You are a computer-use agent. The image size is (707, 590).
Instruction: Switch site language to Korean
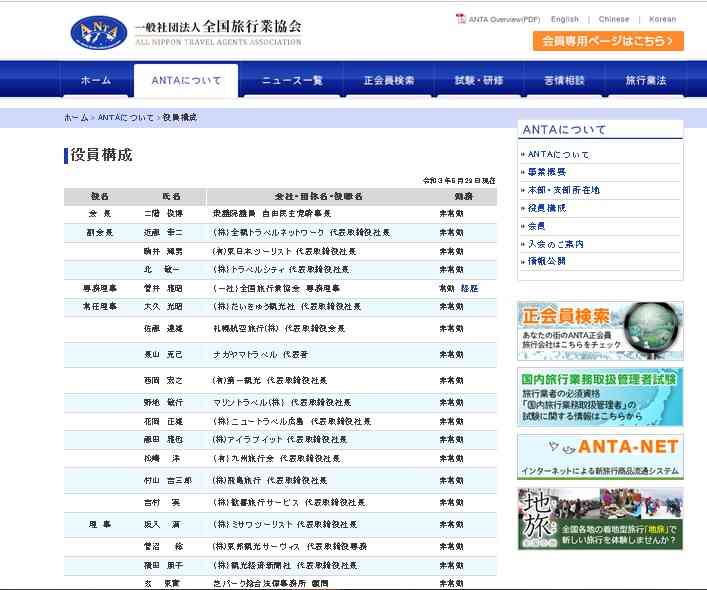[662, 19]
